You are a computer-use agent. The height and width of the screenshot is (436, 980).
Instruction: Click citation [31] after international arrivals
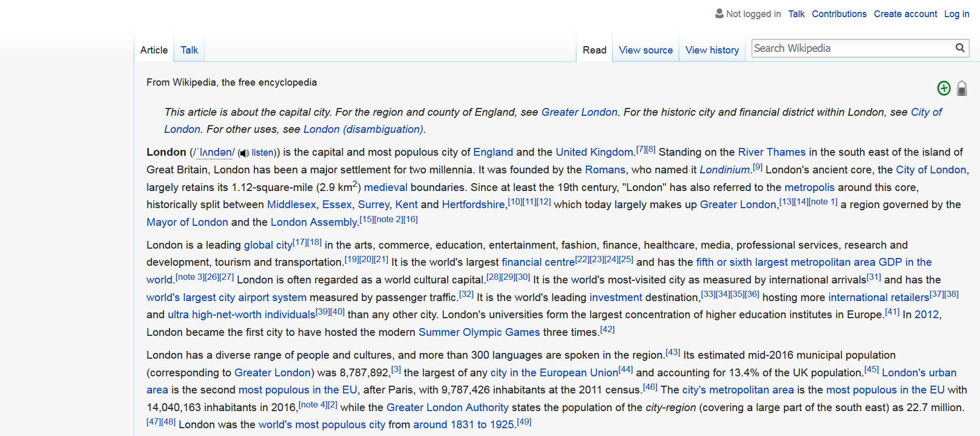tap(874, 277)
